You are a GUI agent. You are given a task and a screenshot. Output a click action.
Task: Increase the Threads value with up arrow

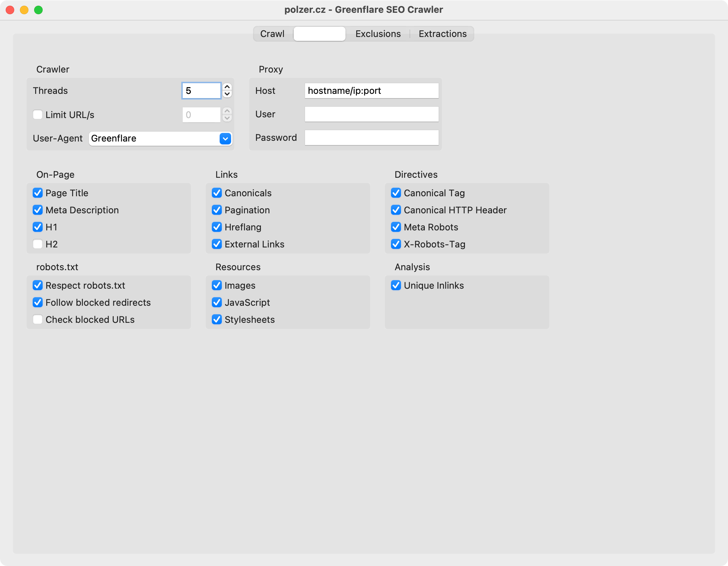click(227, 87)
